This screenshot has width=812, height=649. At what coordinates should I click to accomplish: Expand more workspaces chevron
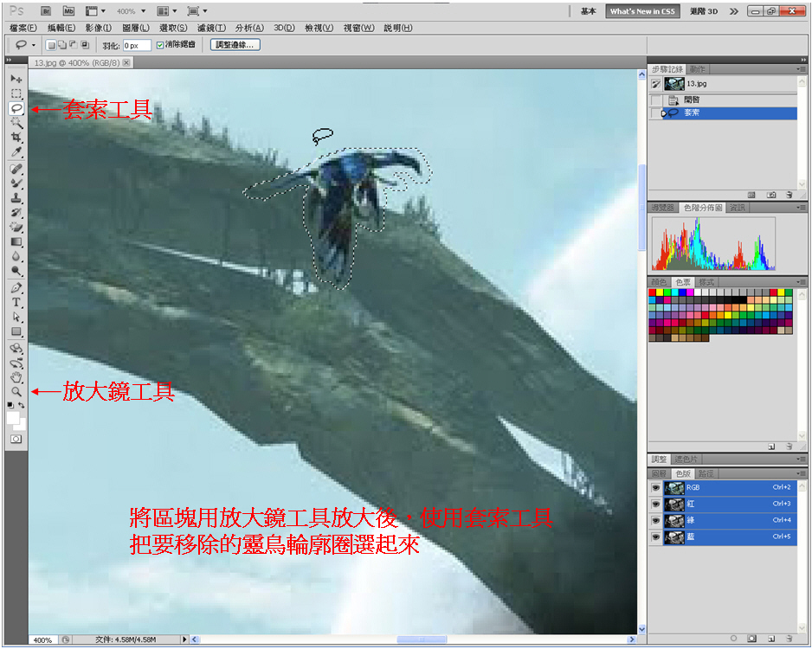pos(734,11)
